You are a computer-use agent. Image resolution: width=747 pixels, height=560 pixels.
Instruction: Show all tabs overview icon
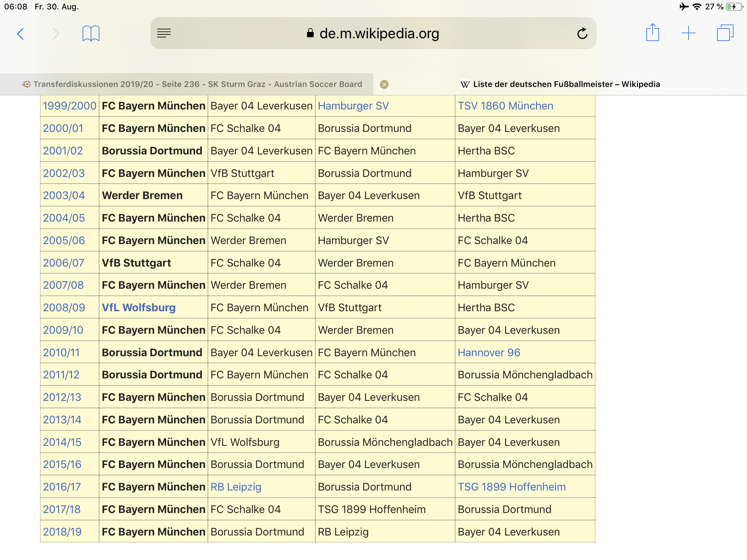725,33
